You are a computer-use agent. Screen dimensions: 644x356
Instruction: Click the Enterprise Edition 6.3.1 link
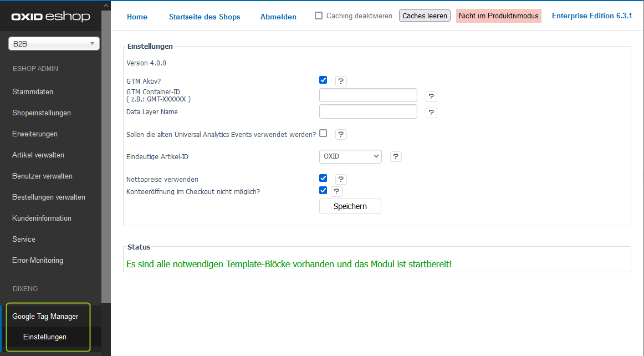tap(592, 16)
